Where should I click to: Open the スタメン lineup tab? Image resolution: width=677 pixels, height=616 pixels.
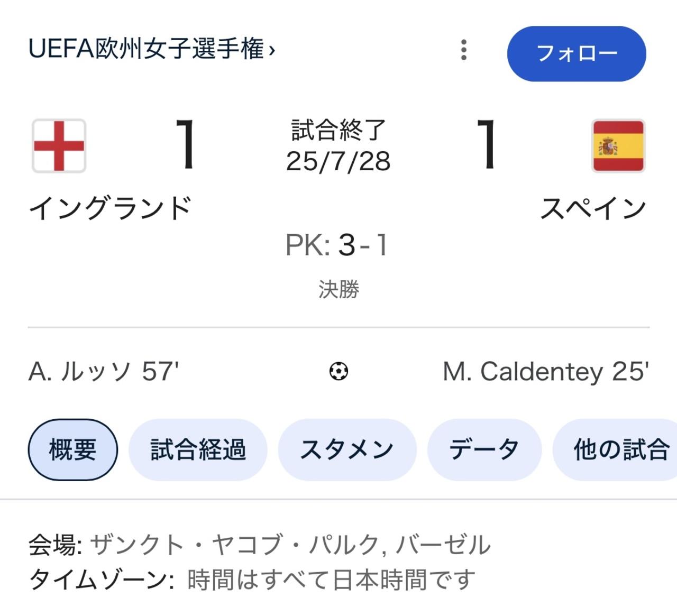347,450
